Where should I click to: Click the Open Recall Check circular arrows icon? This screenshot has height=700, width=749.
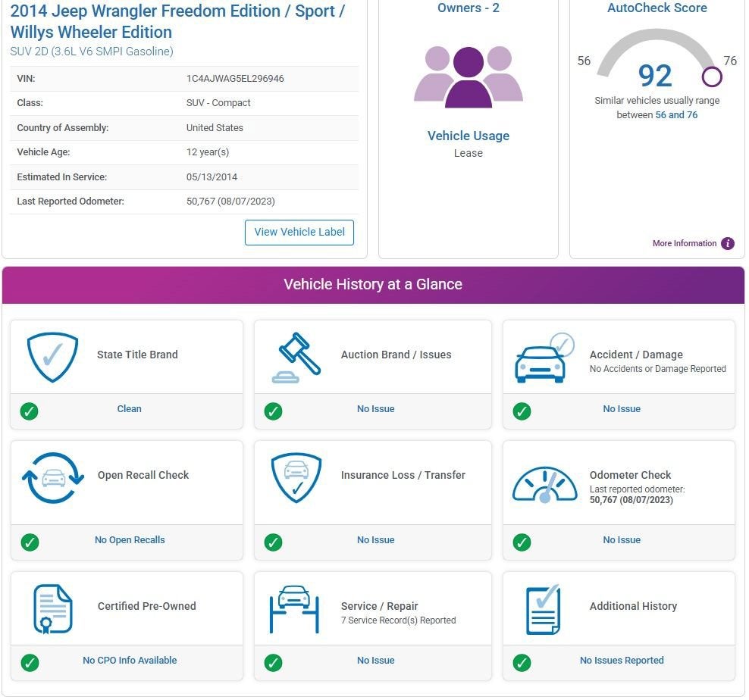pyautogui.click(x=53, y=478)
